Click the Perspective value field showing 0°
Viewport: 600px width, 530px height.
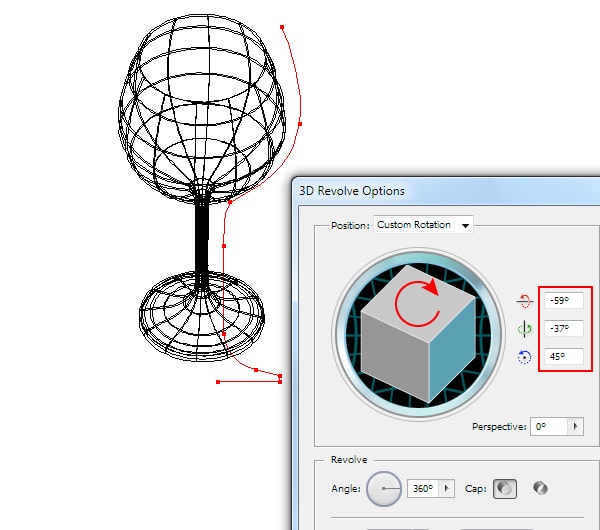pyautogui.click(x=548, y=427)
